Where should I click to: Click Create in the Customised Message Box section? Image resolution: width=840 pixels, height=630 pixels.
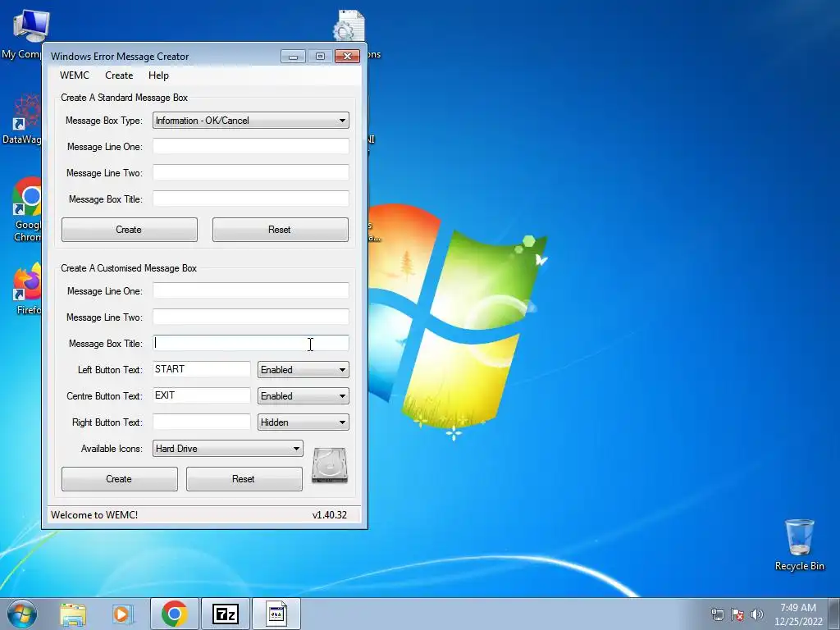119,479
